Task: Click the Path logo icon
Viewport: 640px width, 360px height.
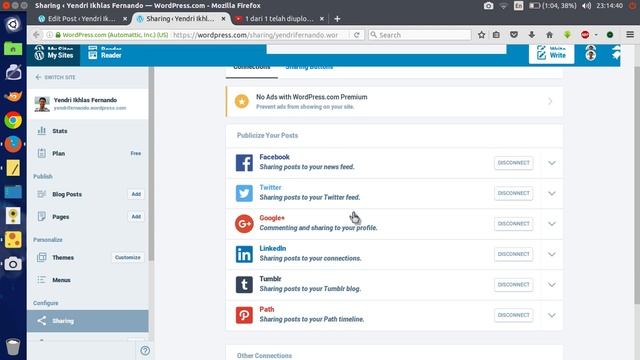Action: click(244, 315)
